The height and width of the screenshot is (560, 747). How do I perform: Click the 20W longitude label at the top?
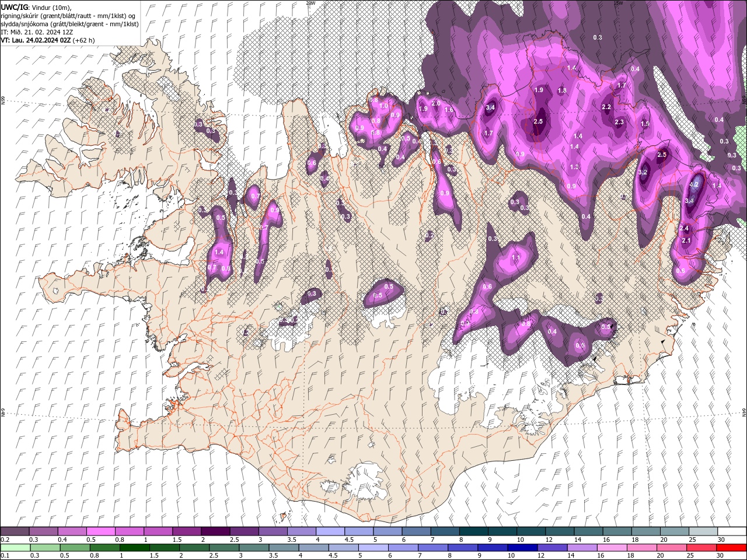tap(311, 3)
